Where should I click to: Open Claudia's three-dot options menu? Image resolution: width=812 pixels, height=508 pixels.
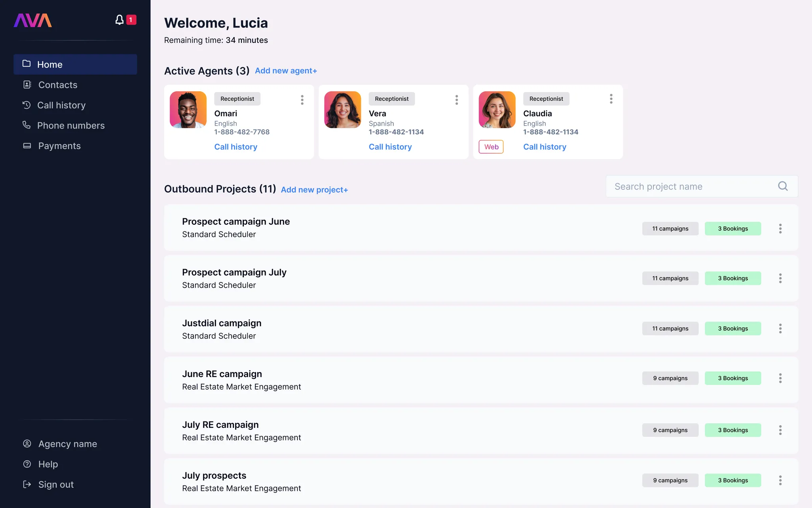[611, 99]
